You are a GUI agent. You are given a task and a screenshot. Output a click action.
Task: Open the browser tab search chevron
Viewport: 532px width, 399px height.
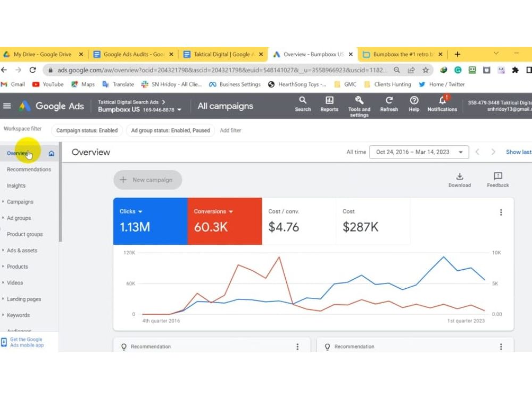pyautogui.click(x=496, y=53)
